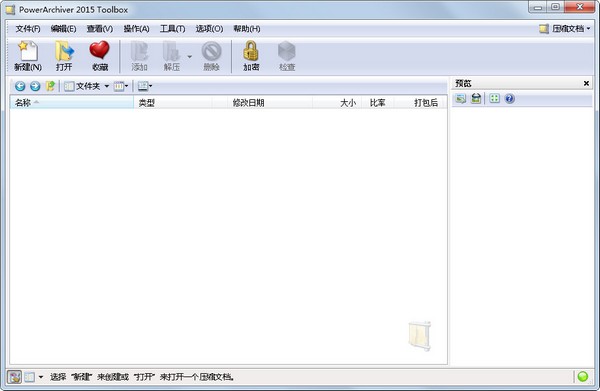Click the 删除 delete toolbar icon

point(212,56)
